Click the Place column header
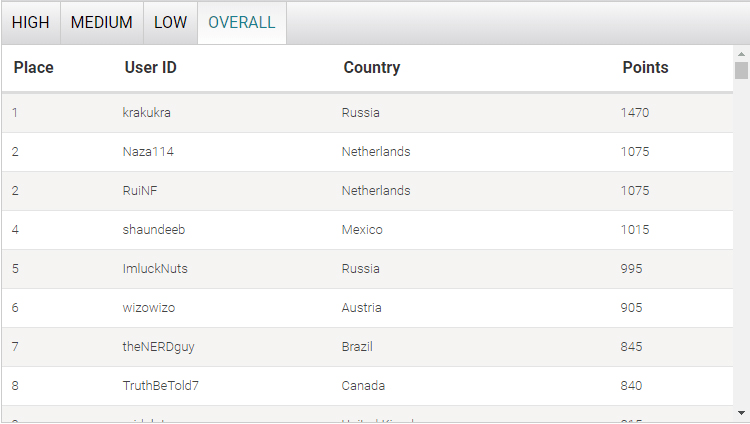The height and width of the screenshot is (424, 750). (x=33, y=67)
